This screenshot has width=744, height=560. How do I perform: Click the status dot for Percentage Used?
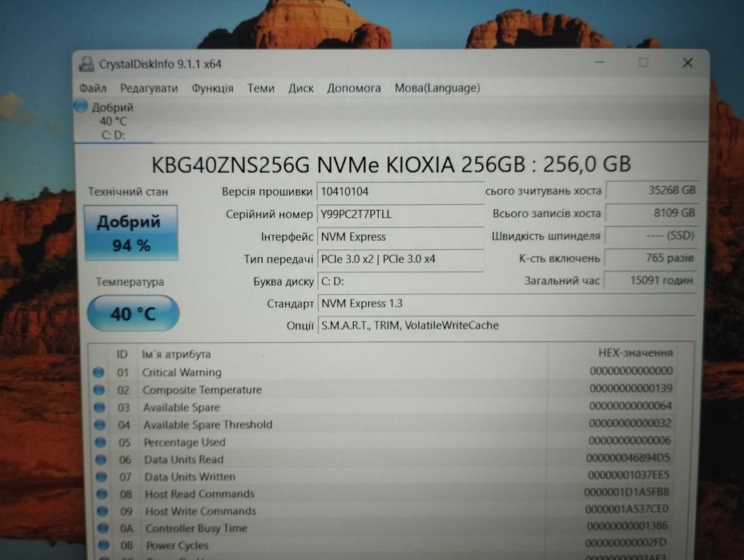(x=101, y=442)
